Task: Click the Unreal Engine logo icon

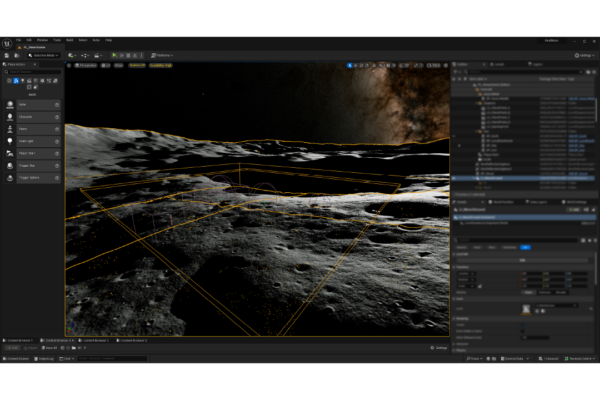Action: click(x=8, y=42)
